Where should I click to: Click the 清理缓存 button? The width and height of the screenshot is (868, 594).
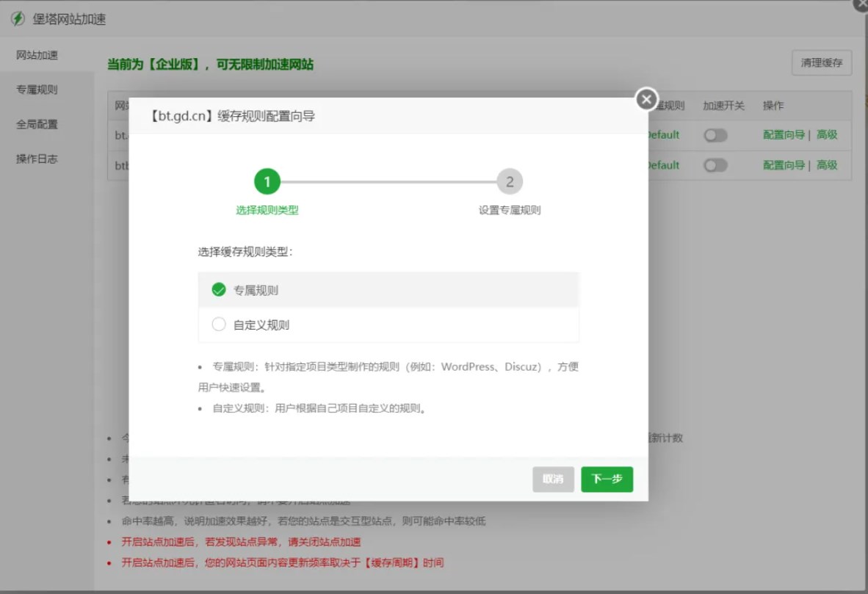(821, 63)
